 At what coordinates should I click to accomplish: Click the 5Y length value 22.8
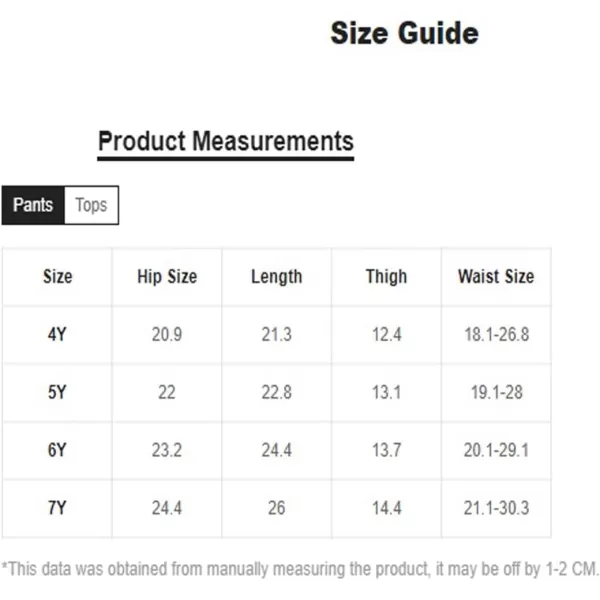tap(277, 392)
